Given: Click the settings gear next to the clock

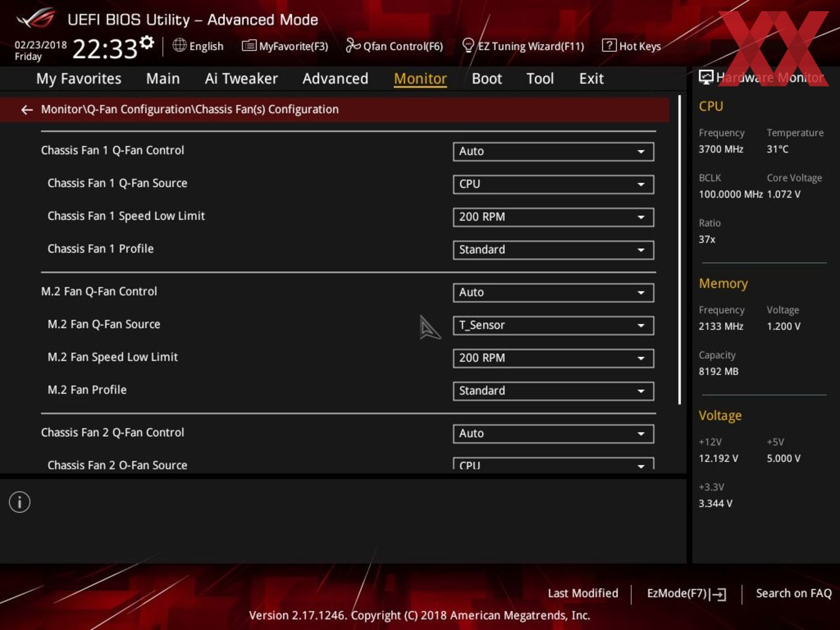Looking at the screenshot, I should point(146,42).
